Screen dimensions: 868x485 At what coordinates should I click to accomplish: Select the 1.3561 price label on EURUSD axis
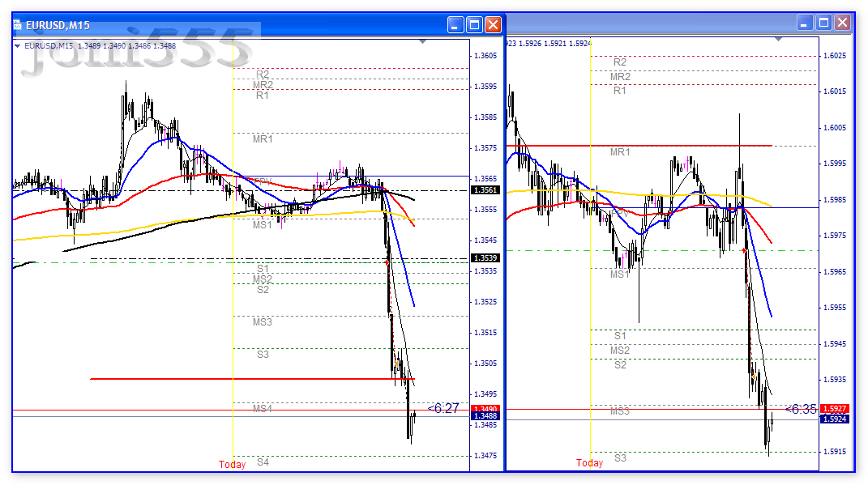[485, 189]
